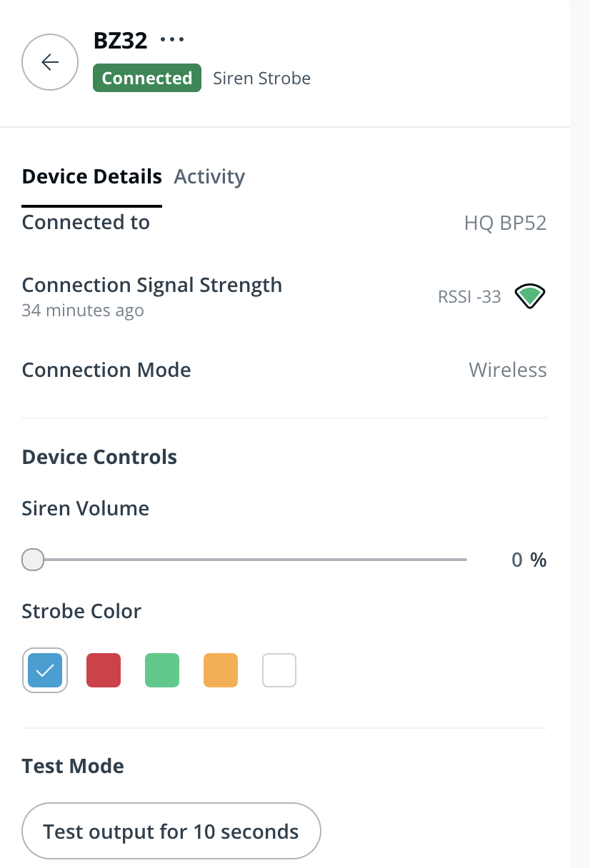Select the orange strobe color
This screenshot has width=590, height=868.
tap(221, 670)
